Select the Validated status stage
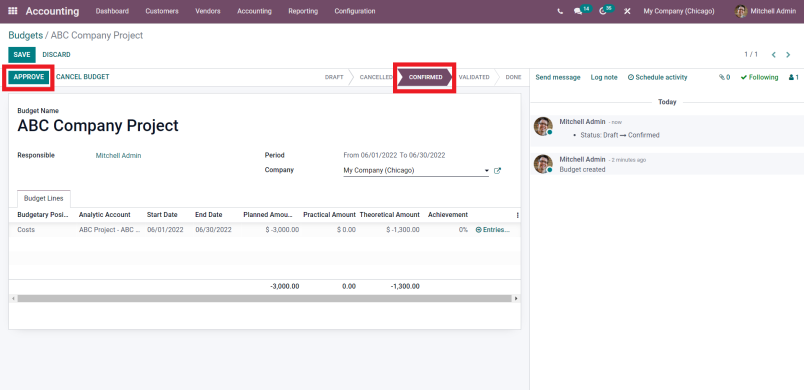 474,77
